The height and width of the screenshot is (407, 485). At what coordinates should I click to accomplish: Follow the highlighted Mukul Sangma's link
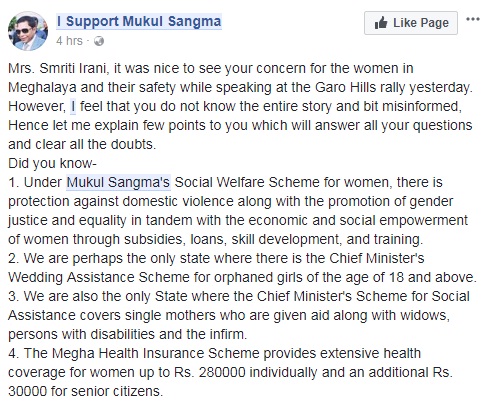tap(119, 183)
